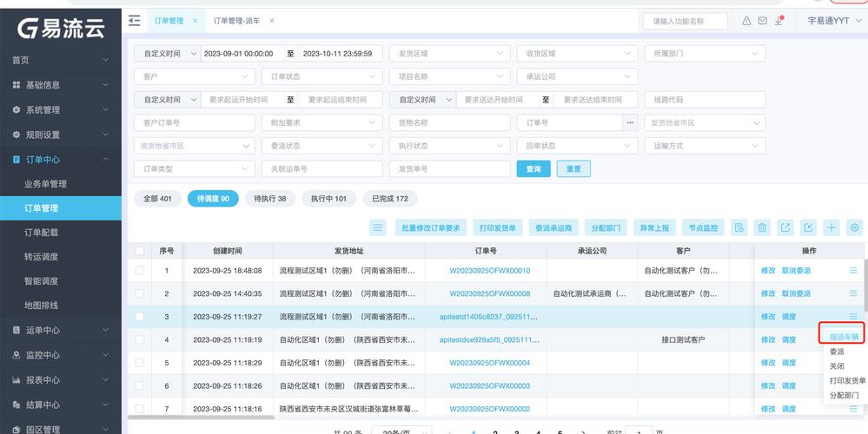The image size is (868, 434).
Task: Click the trash delete icon in table toolbar
Action: [762, 227]
